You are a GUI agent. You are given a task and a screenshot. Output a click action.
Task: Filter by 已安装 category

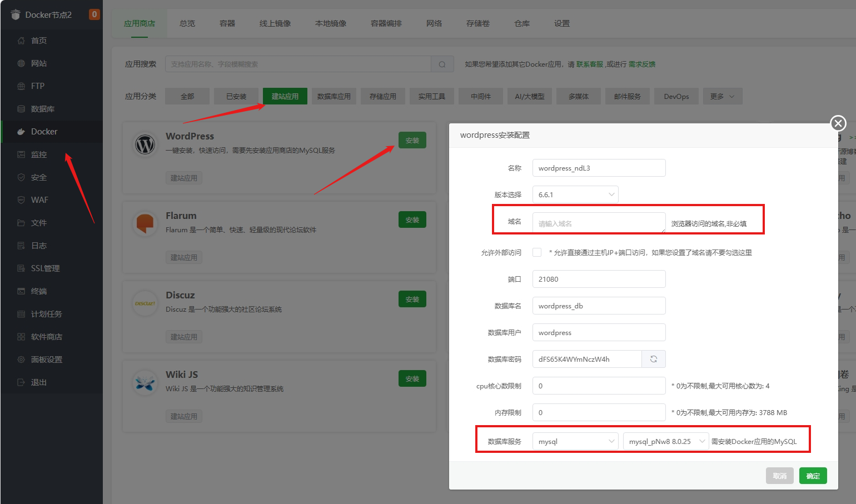pyautogui.click(x=236, y=96)
